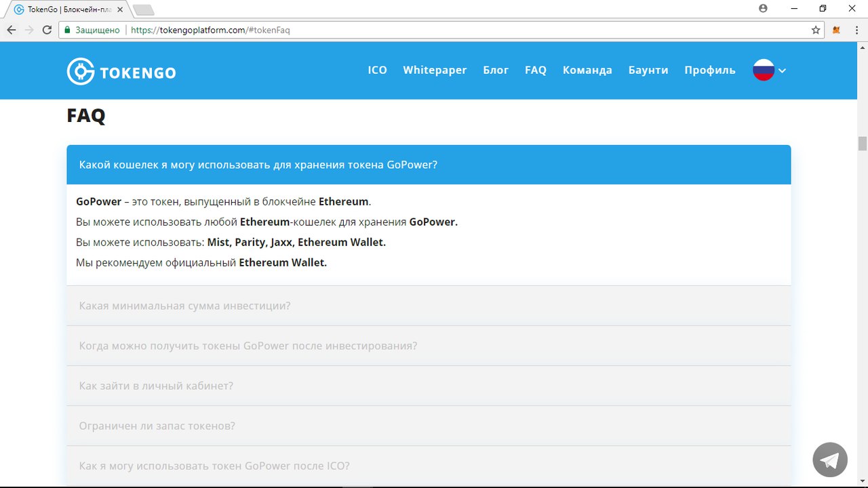Open the MetaMask fox extension icon
The image size is (868, 488).
(837, 30)
